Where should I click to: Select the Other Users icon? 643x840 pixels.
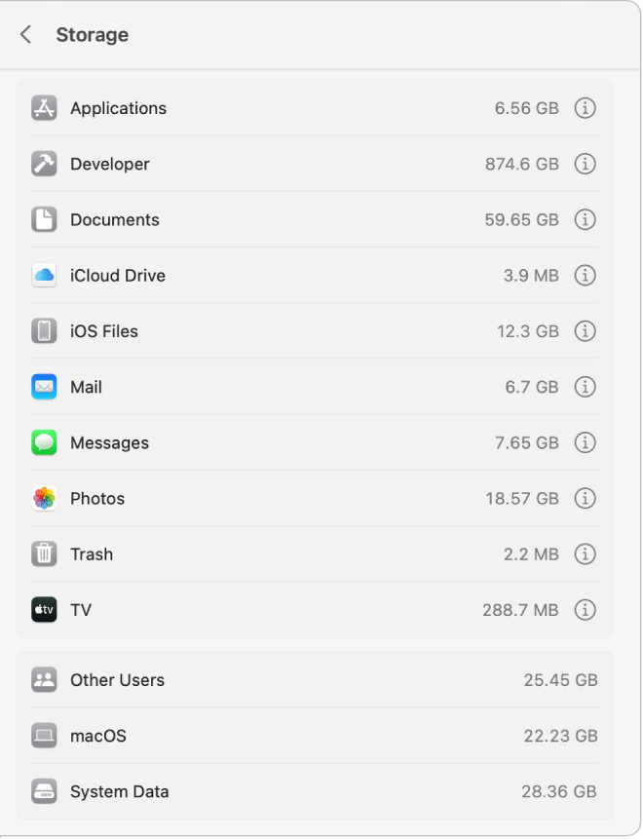(x=43, y=679)
